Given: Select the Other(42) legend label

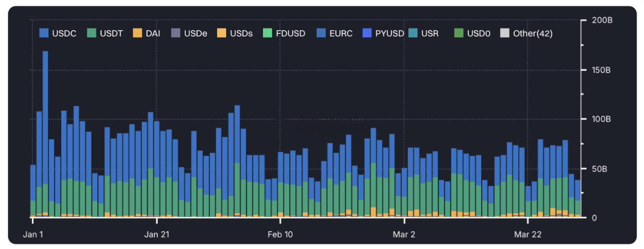Looking at the screenshot, I should click(532, 33).
